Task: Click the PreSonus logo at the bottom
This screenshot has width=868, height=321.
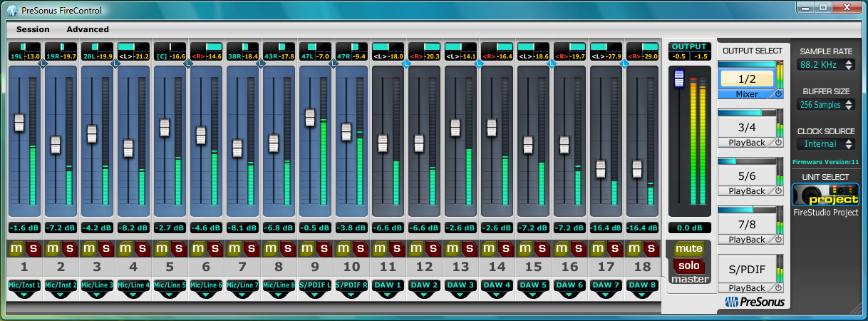Action: 755,302
